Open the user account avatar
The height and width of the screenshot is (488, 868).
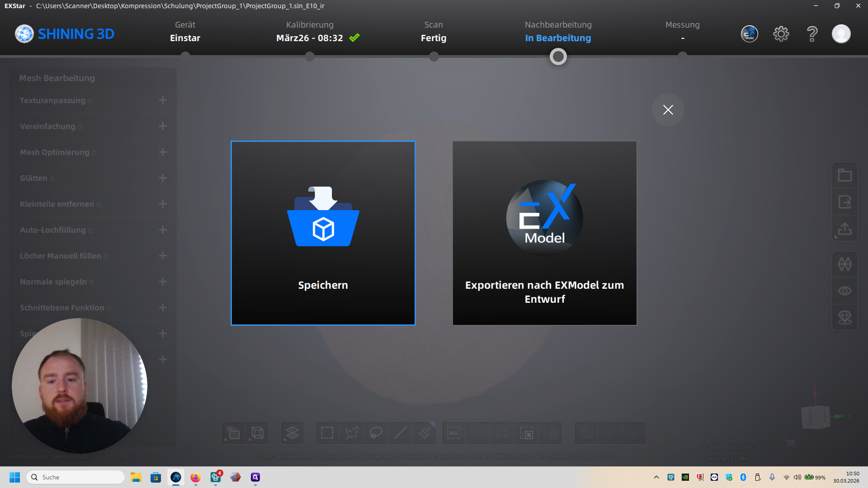tap(841, 34)
